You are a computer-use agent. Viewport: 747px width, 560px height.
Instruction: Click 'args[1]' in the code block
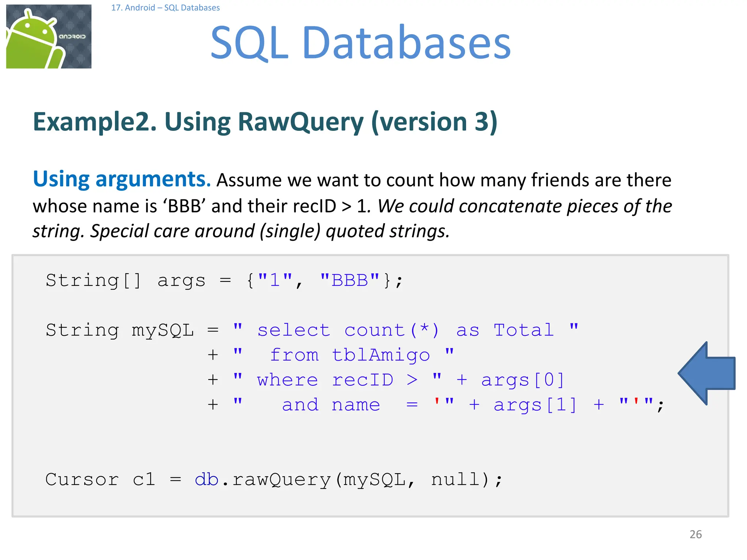(535, 405)
